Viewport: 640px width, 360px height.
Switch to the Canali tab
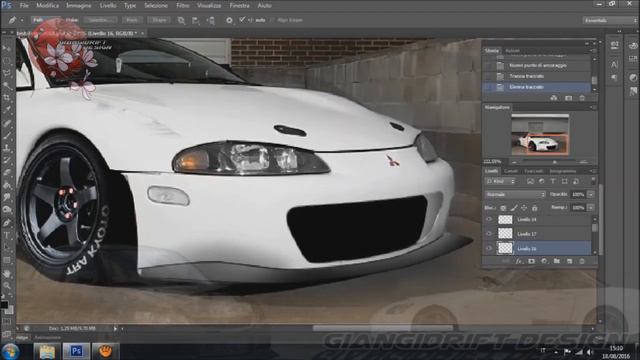coord(511,171)
